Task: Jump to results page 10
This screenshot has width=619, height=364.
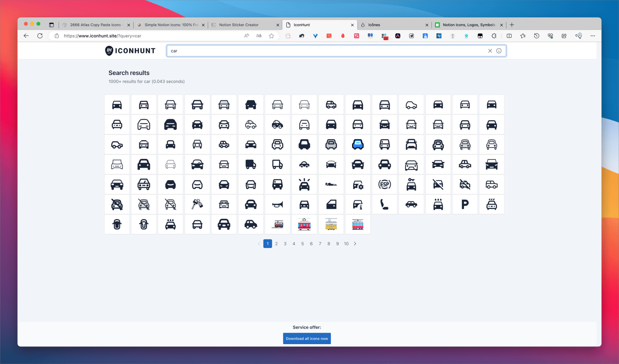Action: [x=346, y=244]
